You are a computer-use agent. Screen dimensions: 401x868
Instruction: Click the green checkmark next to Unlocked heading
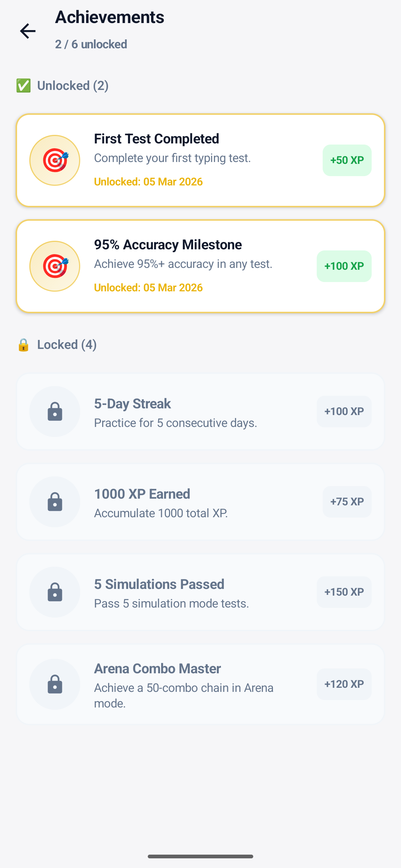23,85
